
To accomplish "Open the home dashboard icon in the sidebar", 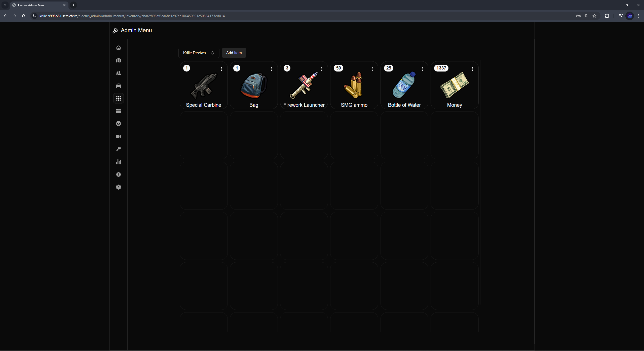I will click(119, 47).
